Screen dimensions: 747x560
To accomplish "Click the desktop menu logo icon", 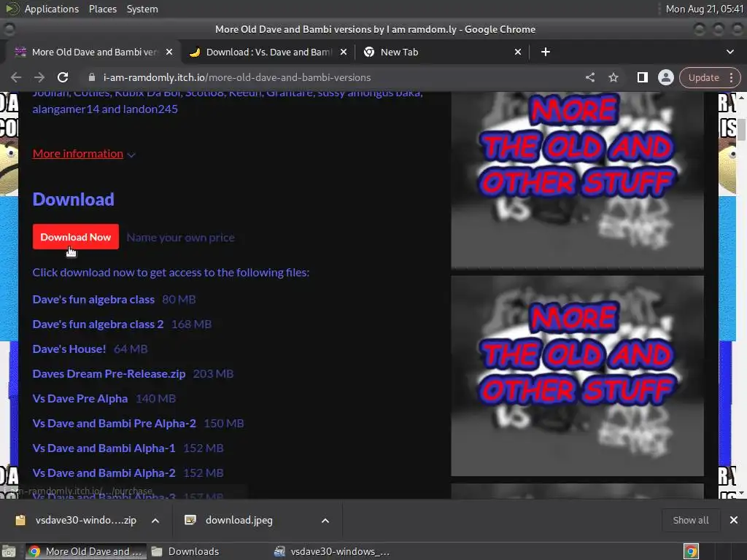I will pyautogui.click(x=12, y=9).
